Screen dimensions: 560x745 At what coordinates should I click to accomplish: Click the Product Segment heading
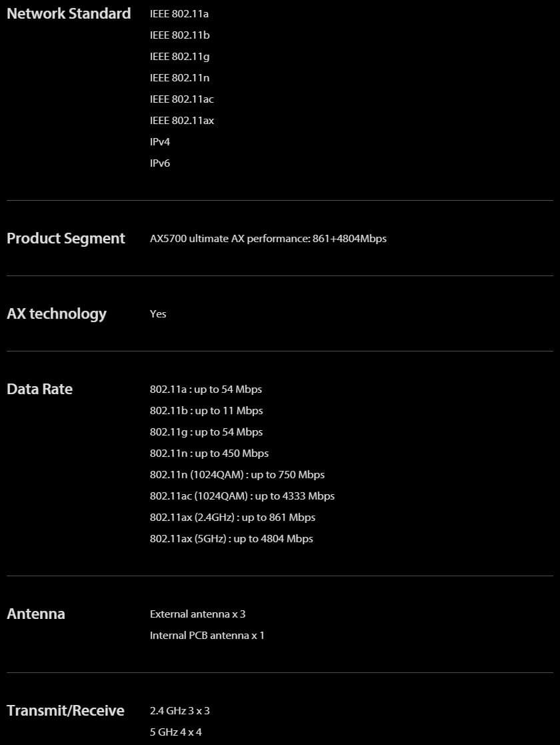(x=66, y=239)
